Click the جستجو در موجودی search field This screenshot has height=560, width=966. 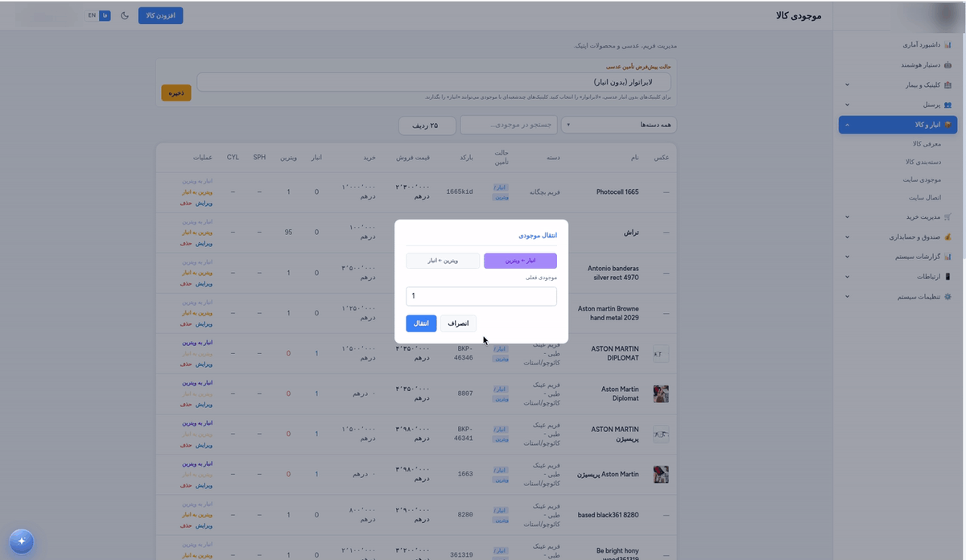[509, 126]
